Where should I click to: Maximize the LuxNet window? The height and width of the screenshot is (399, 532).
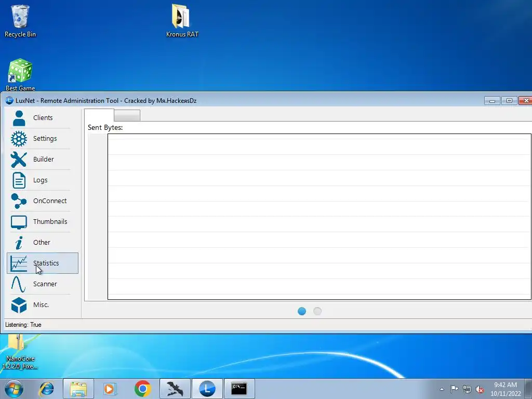[x=509, y=100]
